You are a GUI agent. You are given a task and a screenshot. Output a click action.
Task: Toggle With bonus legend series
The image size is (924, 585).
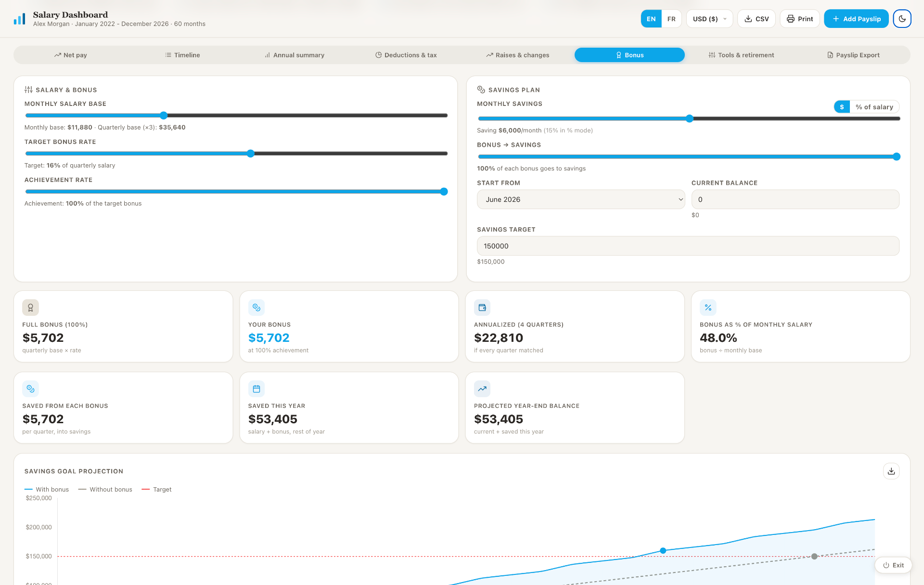[47, 489]
